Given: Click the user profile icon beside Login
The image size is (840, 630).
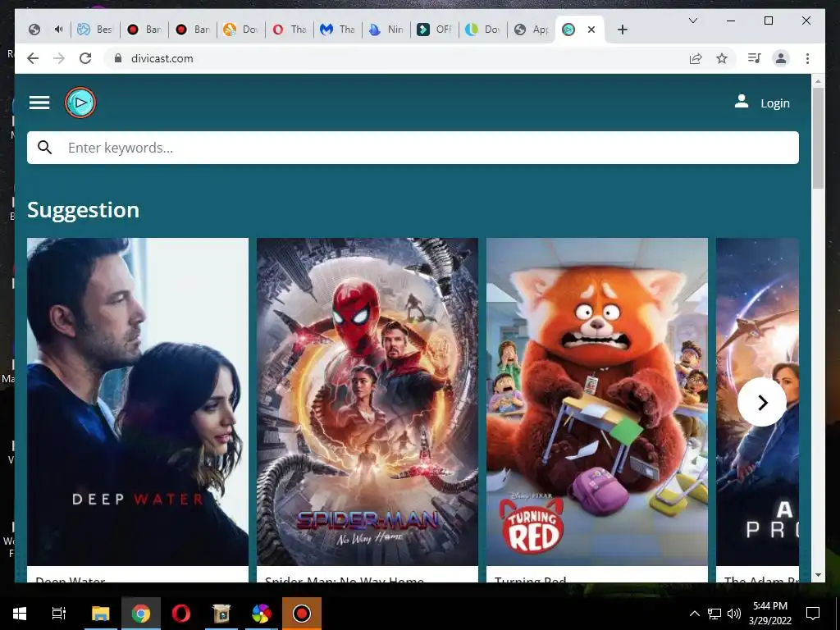Looking at the screenshot, I should click(742, 102).
